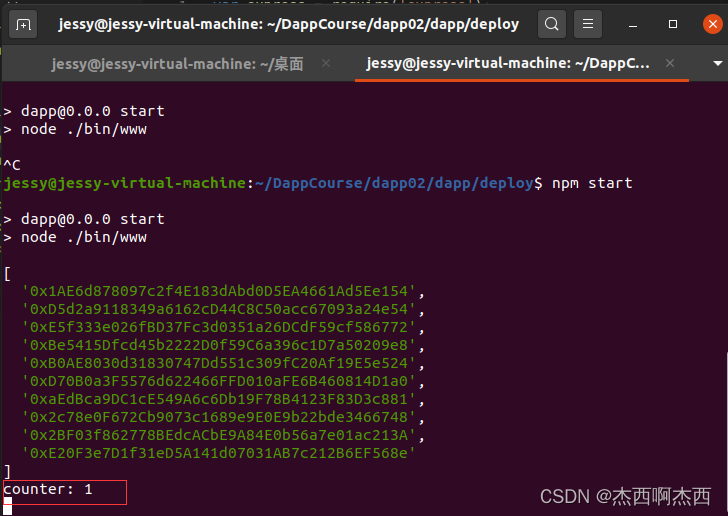Viewport: 728px width, 516px height.
Task: Close the ~/桌面 terminal tab
Action: 326,63
